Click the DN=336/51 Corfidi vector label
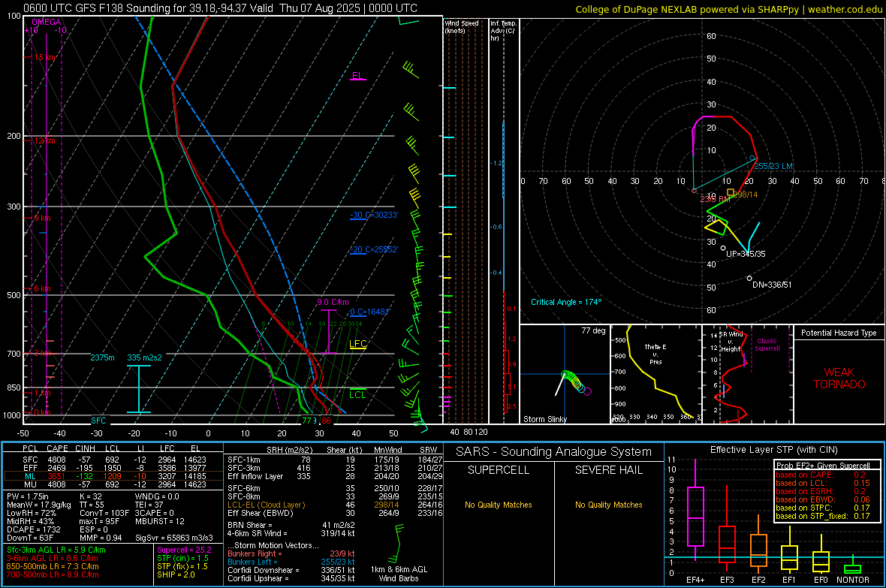The image size is (886, 588). [772, 285]
